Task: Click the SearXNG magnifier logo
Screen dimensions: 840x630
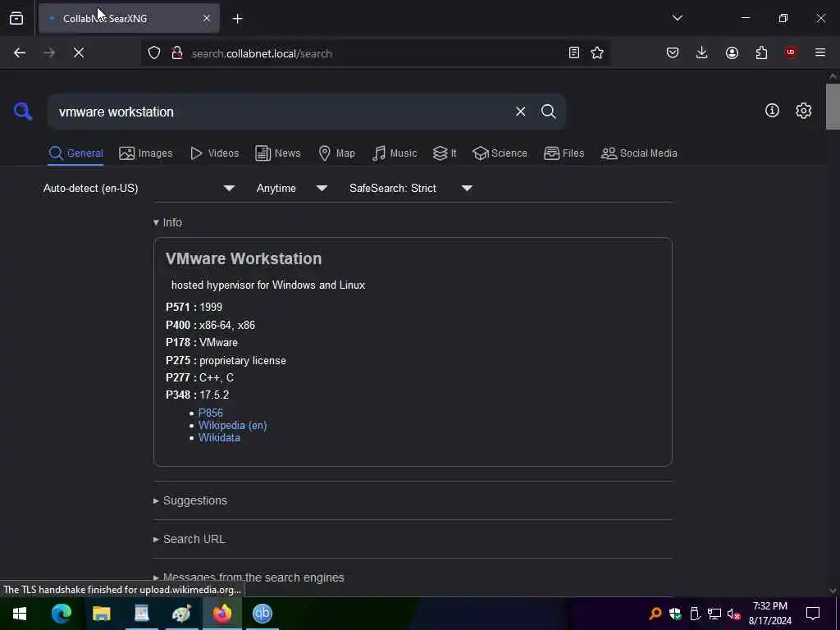Action: click(x=23, y=112)
